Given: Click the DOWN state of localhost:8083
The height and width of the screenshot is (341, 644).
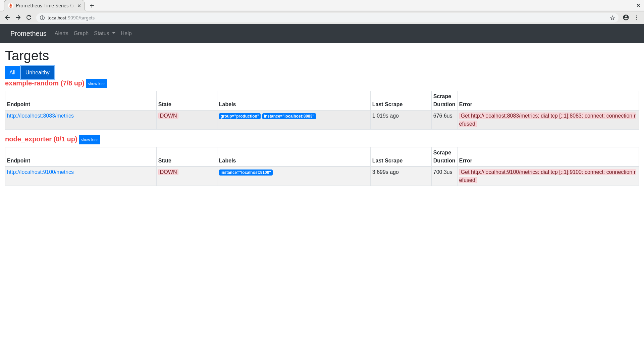Looking at the screenshot, I should [x=168, y=116].
